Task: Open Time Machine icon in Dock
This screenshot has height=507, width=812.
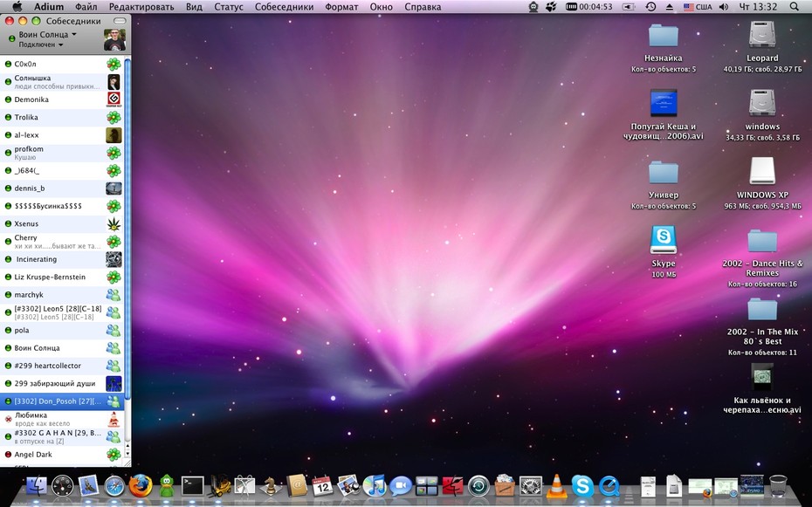Action: pos(478,486)
